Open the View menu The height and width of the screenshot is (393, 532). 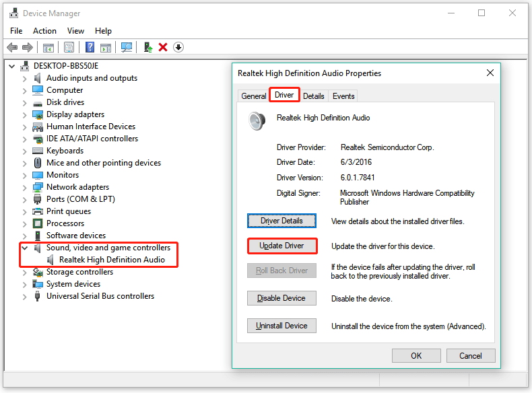click(x=75, y=31)
